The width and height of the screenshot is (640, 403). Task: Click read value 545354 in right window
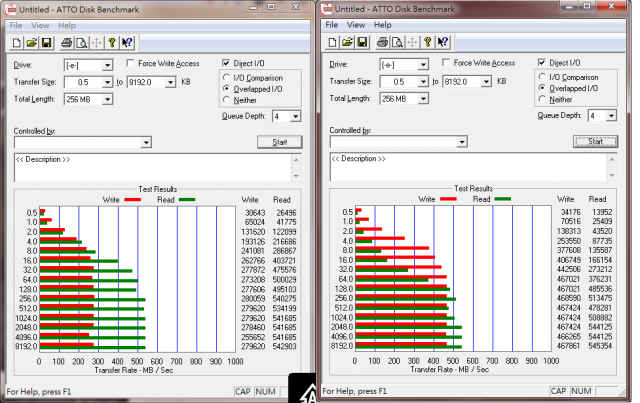tap(600, 346)
